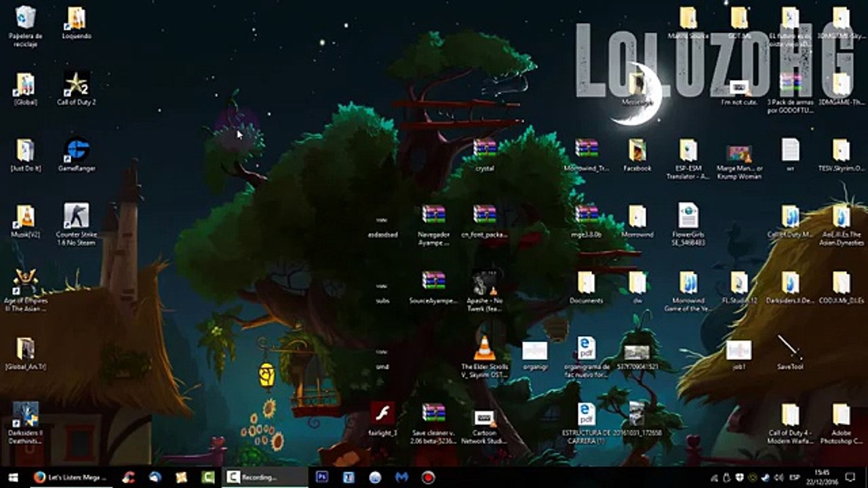Show the taskbar clock and calendar
868x488 pixels.
tap(822, 477)
